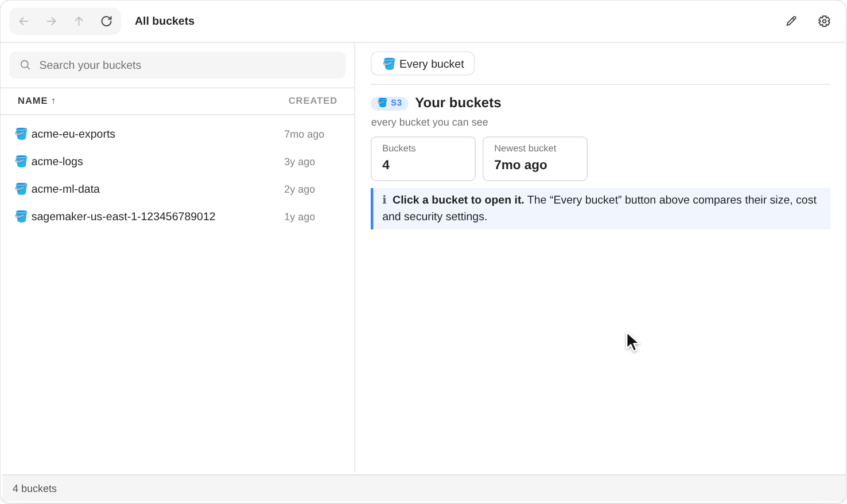
Task: Click the pencil edit icon
Action: tap(791, 21)
